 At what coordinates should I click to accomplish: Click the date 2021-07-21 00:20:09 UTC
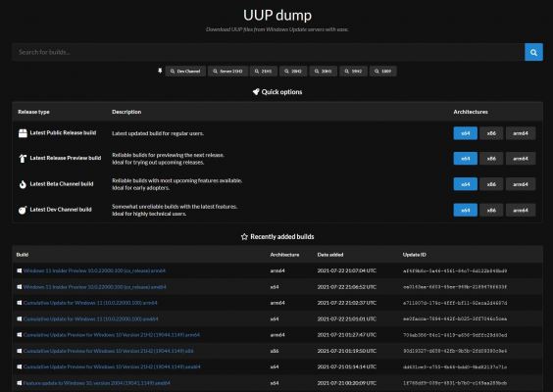pyautogui.click(x=347, y=383)
